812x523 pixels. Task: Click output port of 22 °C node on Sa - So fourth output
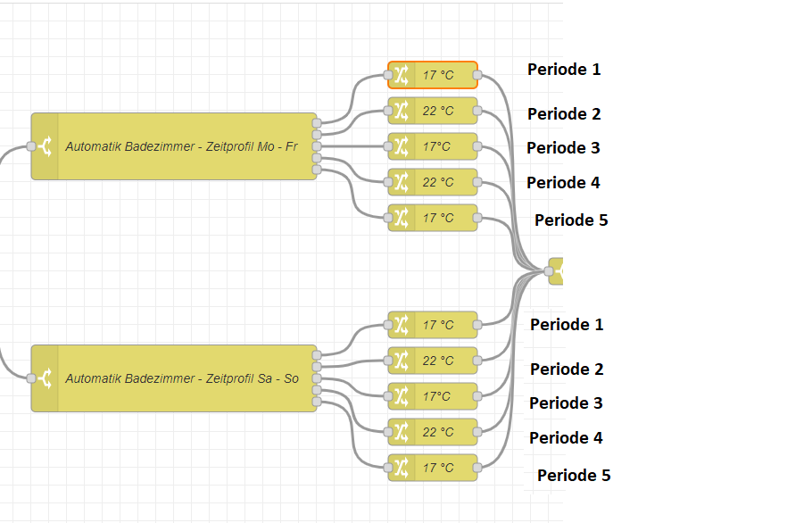[x=477, y=432]
